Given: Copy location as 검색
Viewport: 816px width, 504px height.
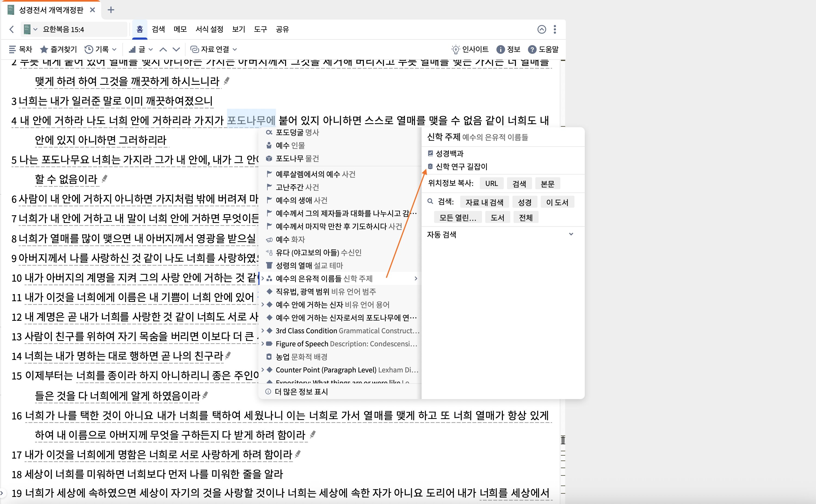Looking at the screenshot, I should tap(519, 184).
